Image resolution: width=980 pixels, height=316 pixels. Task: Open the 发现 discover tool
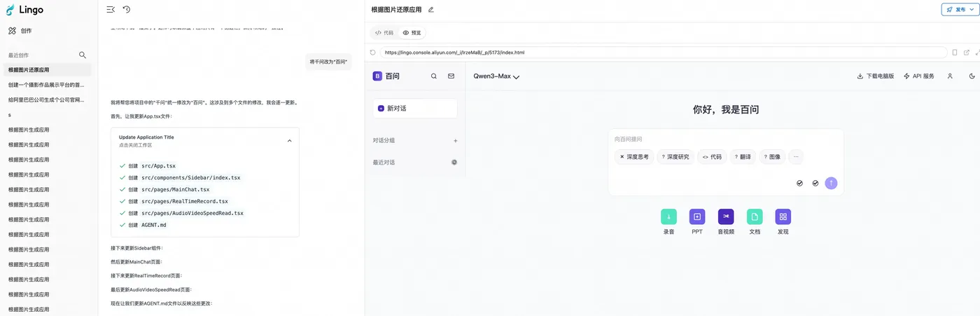point(783,221)
